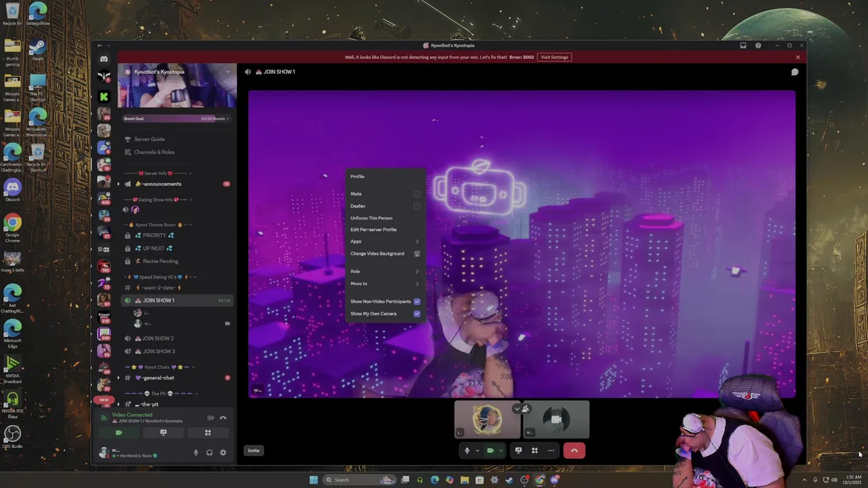Image resolution: width=868 pixels, height=488 pixels.
Task: Open microphone input options arrow
Action: pos(477,450)
